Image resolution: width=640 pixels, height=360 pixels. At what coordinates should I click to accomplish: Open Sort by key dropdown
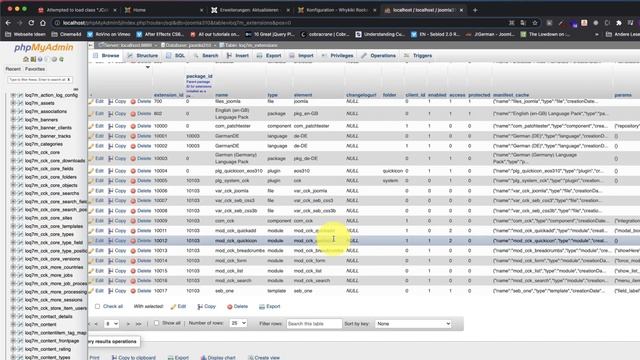pos(413,324)
